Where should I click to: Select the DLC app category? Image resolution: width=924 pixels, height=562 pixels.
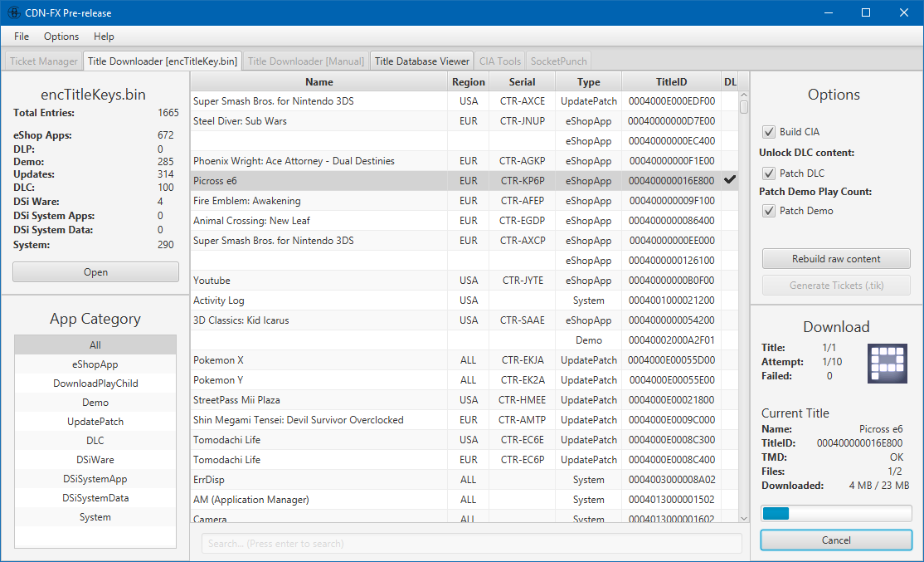pos(95,441)
